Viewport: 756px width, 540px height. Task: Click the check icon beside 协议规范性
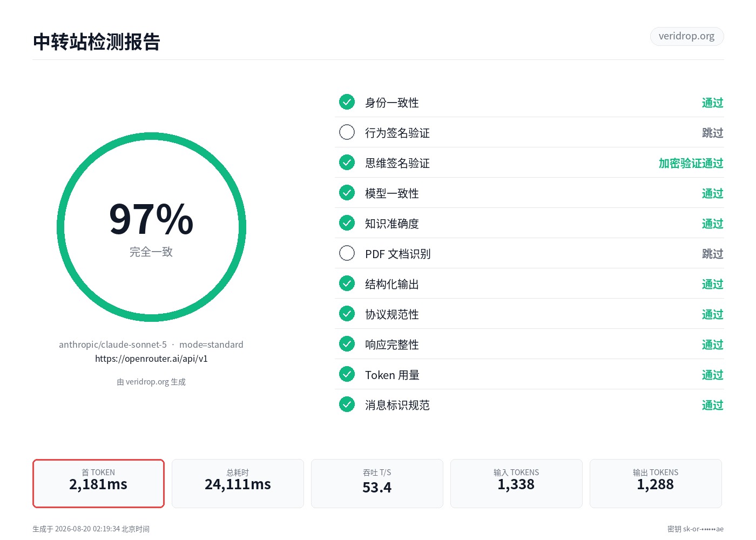(x=347, y=314)
